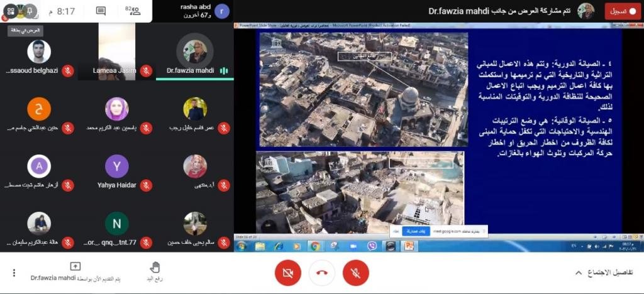Hang up with the red phone icon
The image size is (644, 294).
click(x=321, y=273)
